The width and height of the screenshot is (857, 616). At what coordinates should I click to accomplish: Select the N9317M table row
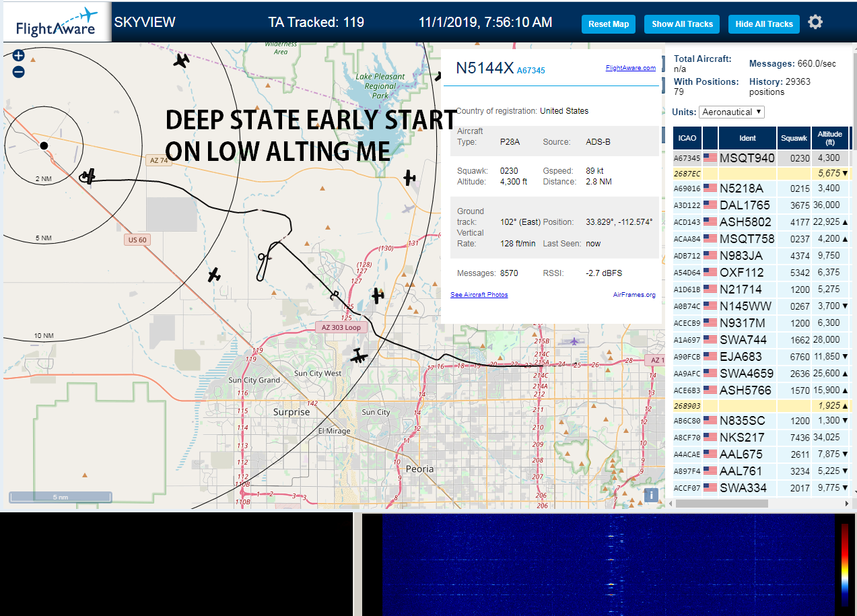(761, 323)
